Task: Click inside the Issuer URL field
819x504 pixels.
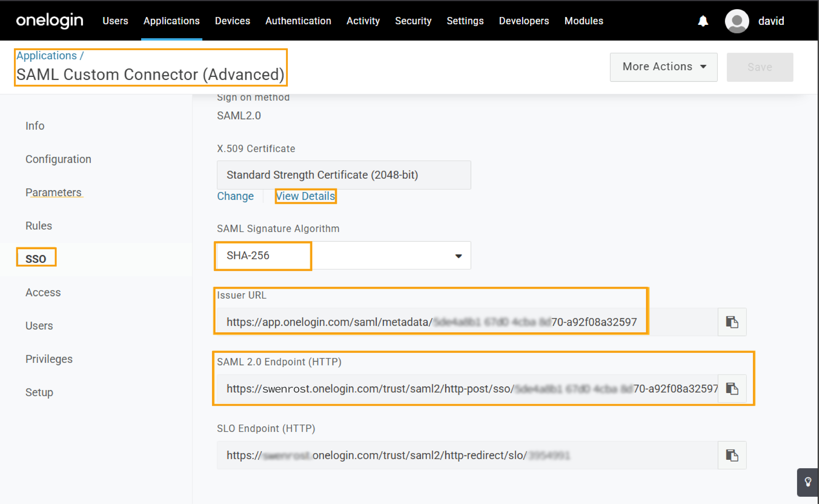Action: pyautogui.click(x=467, y=322)
